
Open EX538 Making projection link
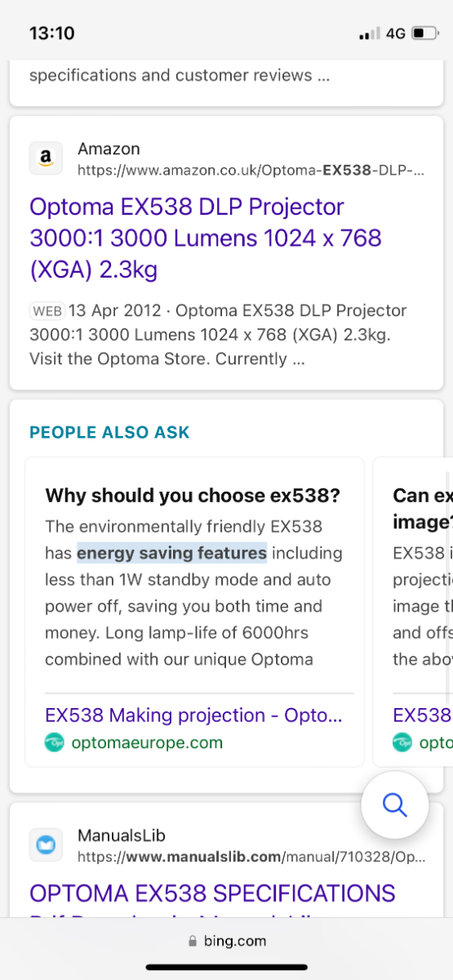[193, 715]
